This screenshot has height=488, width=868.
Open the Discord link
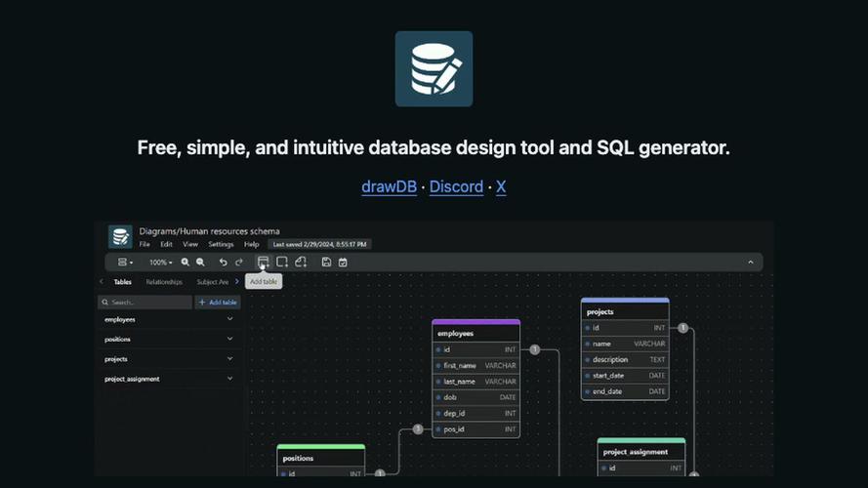[456, 186]
